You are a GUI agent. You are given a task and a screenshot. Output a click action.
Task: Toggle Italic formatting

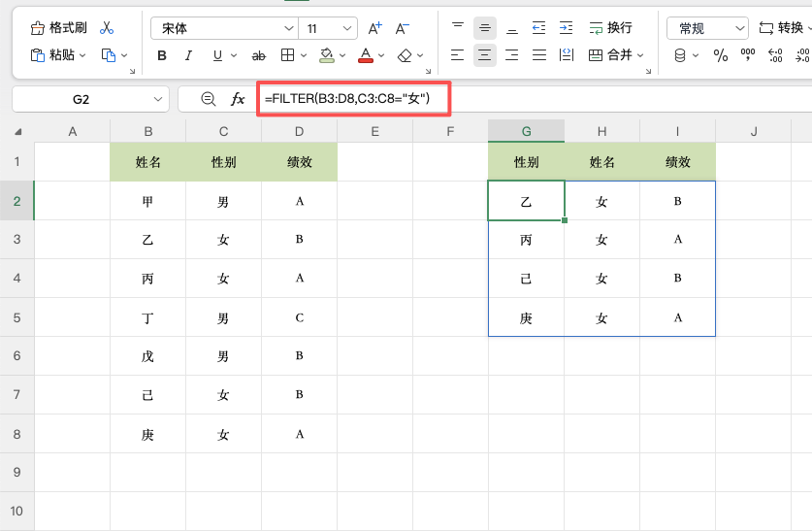click(188, 55)
